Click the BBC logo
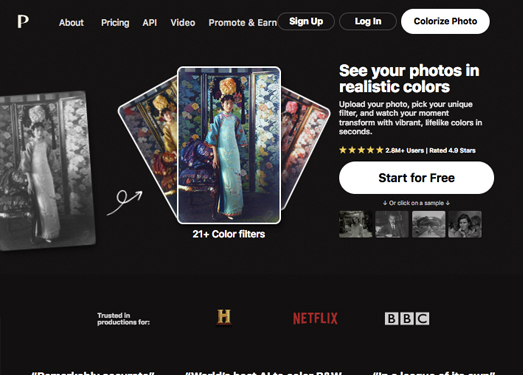 click(407, 319)
